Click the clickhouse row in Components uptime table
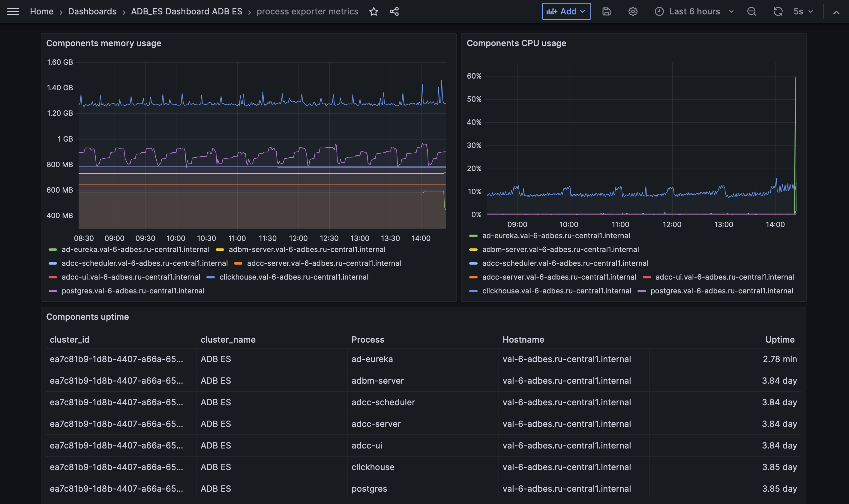This screenshot has height=504, width=849. pyautogui.click(x=373, y=467)
